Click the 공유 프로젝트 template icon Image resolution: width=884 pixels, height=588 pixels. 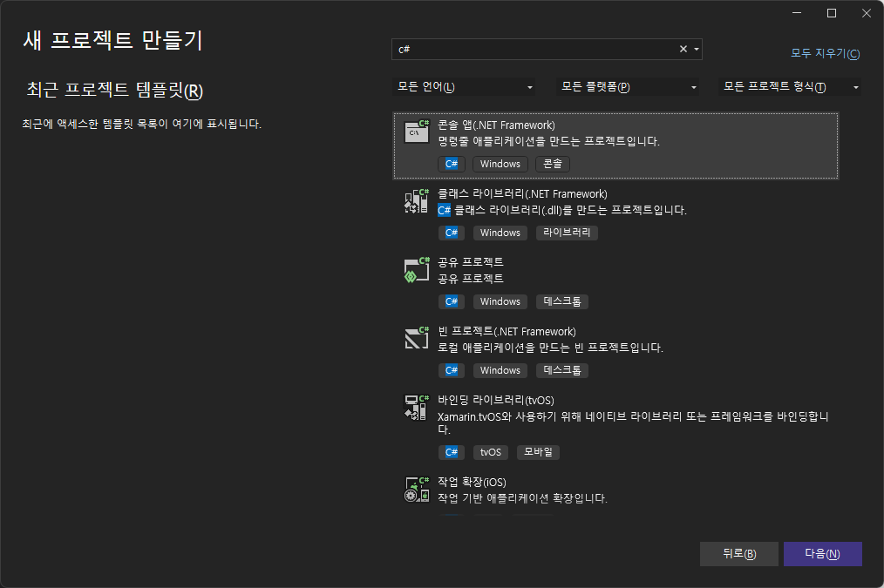tap(417, 270)
